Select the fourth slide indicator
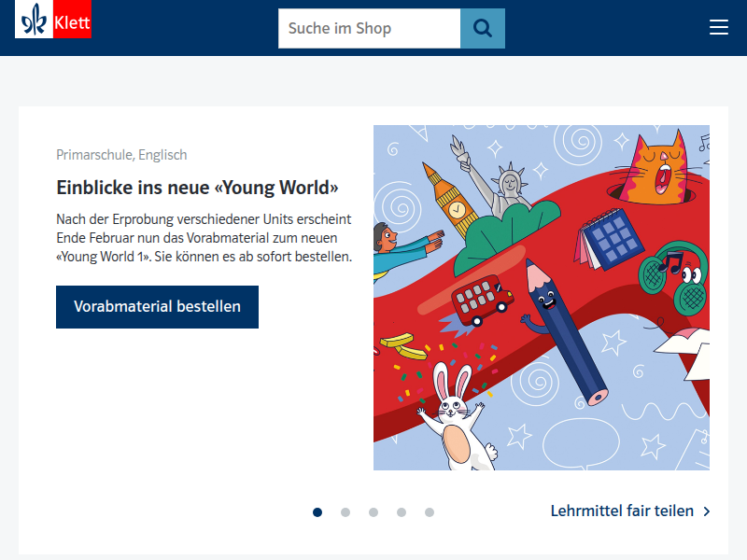 coord(402,511)
